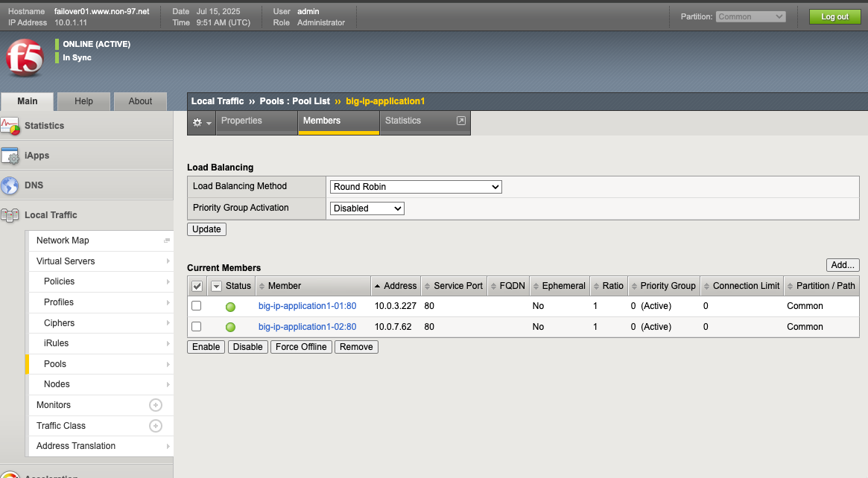The height and width of the screenshot is (478, 868).
Task: Expand the Nodes submenu arrow
Action: pyautogui.click(x=168, y=384)
